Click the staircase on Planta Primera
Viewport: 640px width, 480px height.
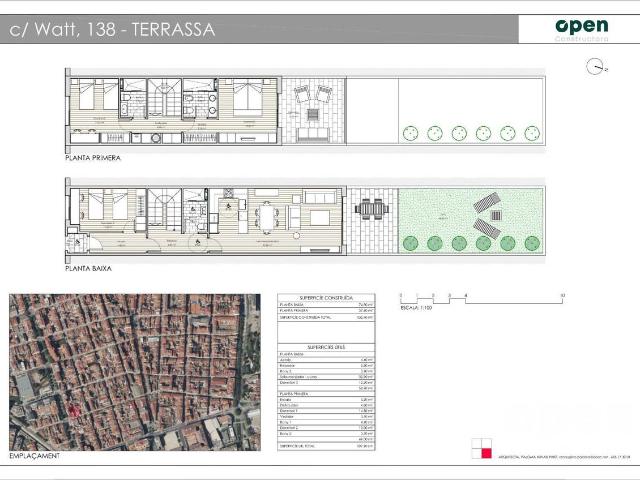point(161,98)
